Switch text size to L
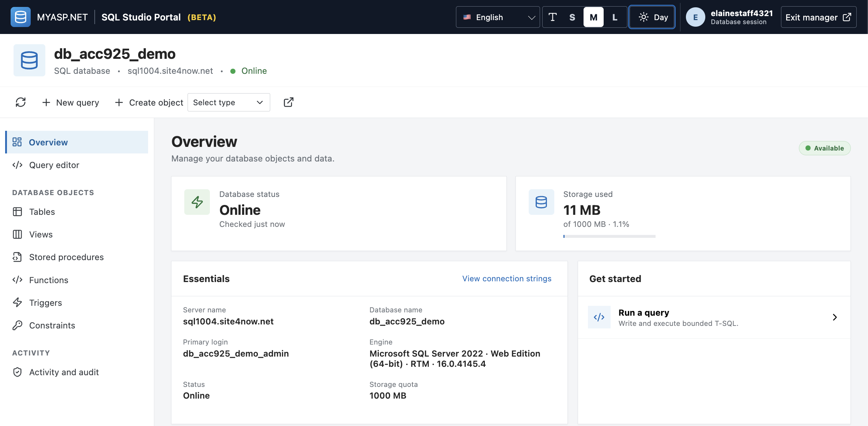 click(x=615, y=17)
